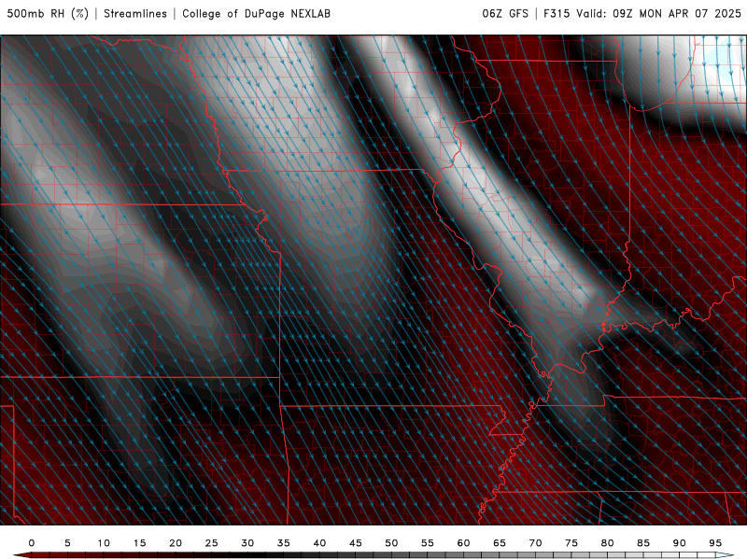The image size is (747, 560).
Task: Click the 35 label on the color scale
Action: pos(284,543)
